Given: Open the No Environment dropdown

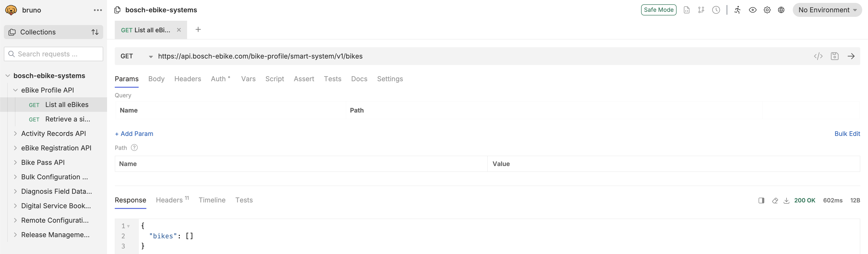Looking at the screenshot, I should [x=827, y=10].
